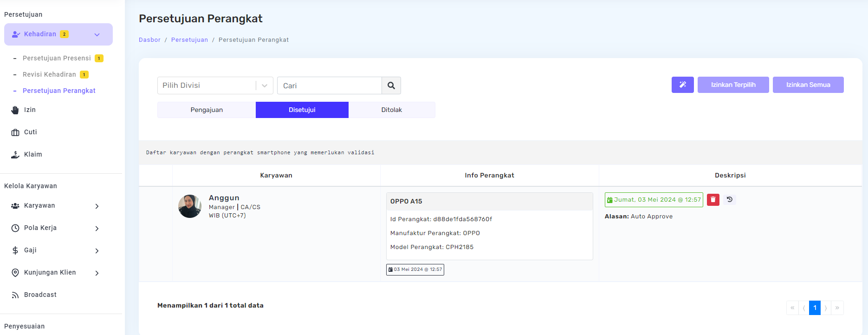Screen dimensions: 868x335
Task: Switch to the Ditolak tab
Action: pyautogui.click(x=391, y=110)
